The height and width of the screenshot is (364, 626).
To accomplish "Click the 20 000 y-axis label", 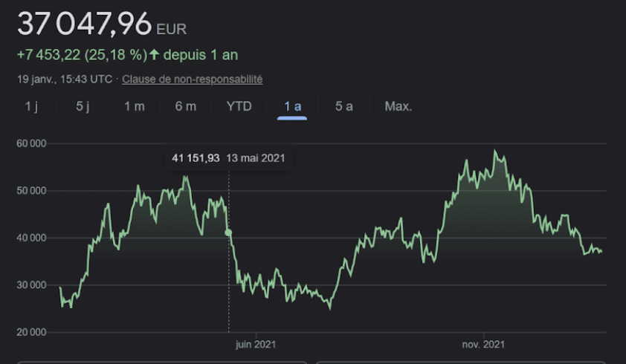I will click(31, 332).
